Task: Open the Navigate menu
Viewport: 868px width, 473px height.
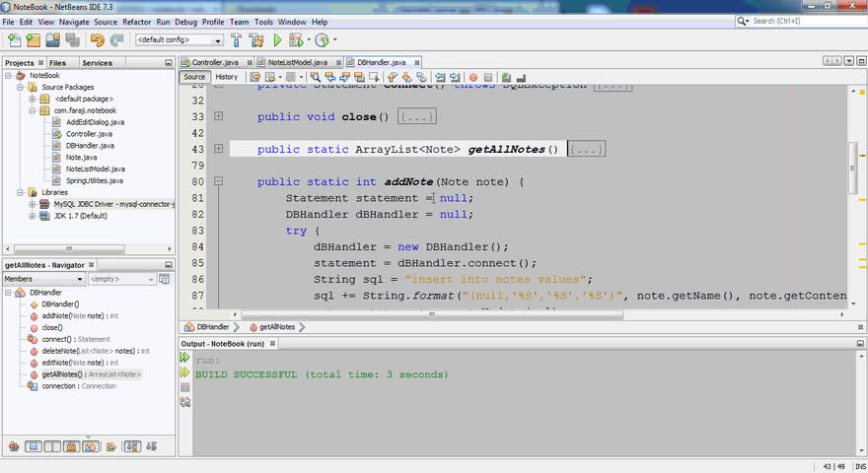Action: tap(74, 22)
